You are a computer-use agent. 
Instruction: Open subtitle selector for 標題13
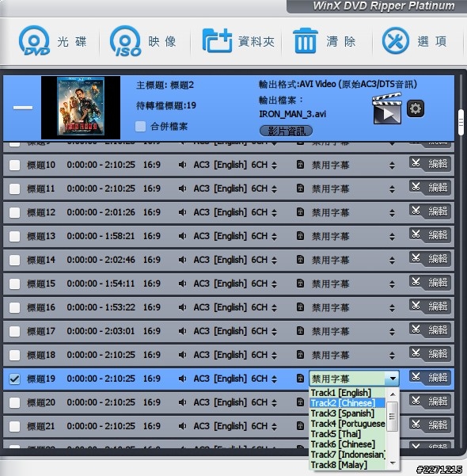click(392, 237)
